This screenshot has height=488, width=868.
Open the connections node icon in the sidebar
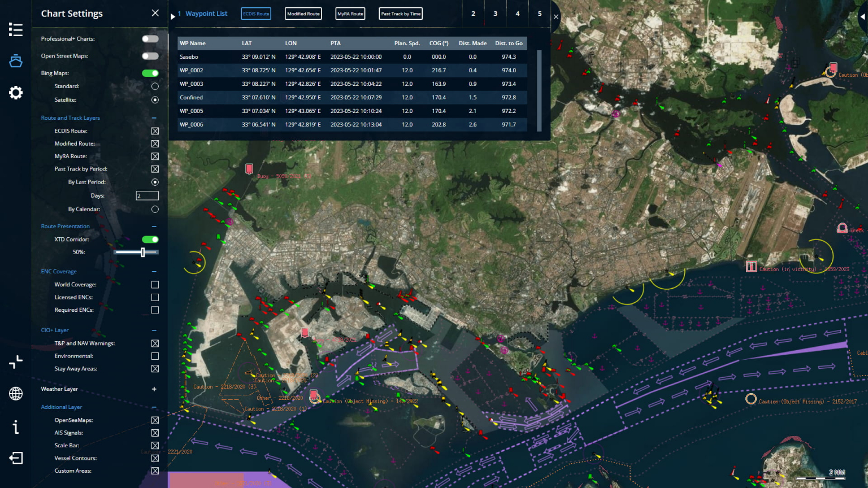15,362
